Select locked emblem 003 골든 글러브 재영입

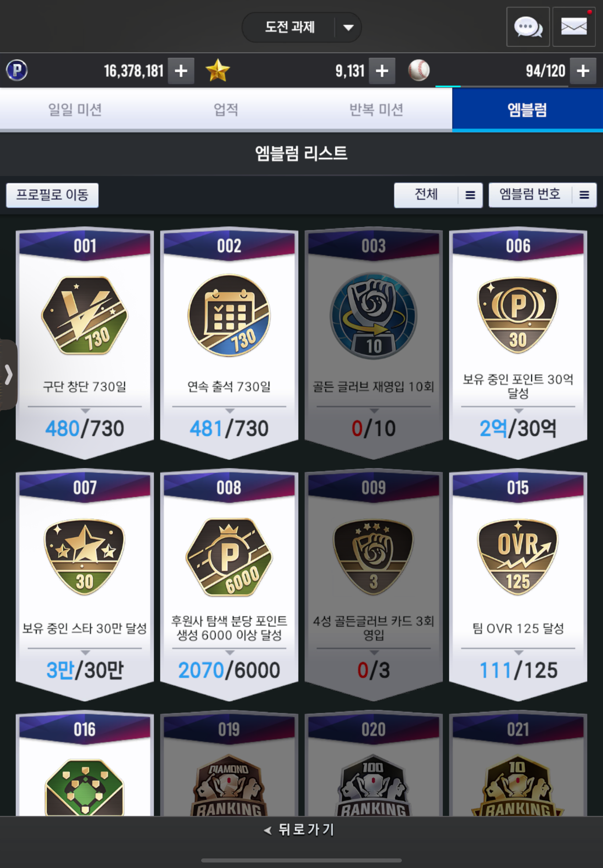[374, 343]
